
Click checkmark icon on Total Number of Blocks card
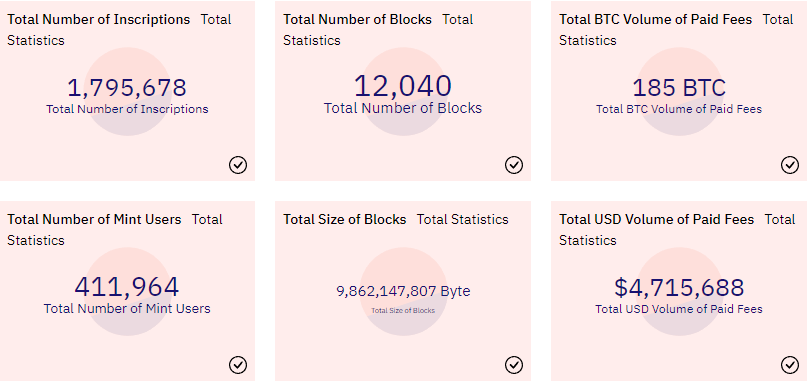point(514,165)
